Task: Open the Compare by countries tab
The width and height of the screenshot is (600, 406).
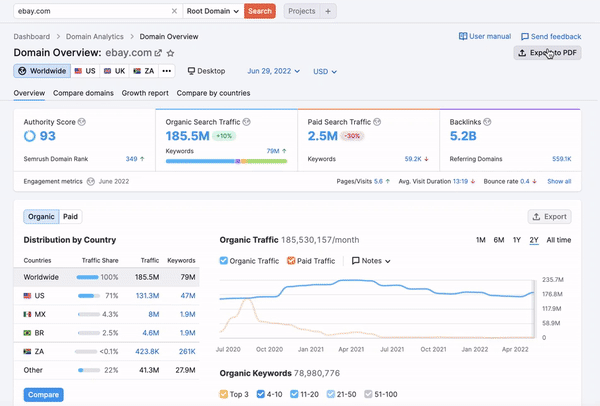Action: [214, 93]
